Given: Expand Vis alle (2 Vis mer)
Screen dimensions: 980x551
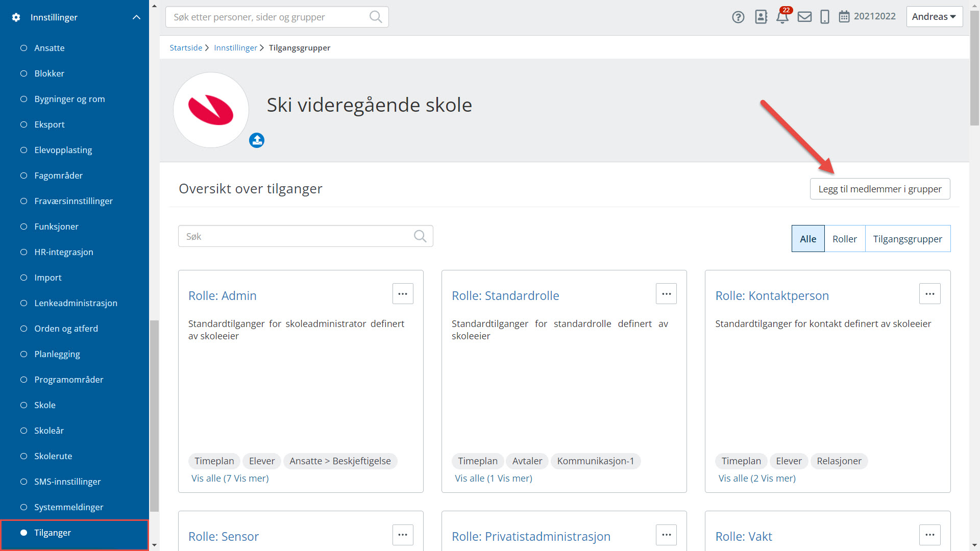Looking at the screenshot, I should 757,479.
